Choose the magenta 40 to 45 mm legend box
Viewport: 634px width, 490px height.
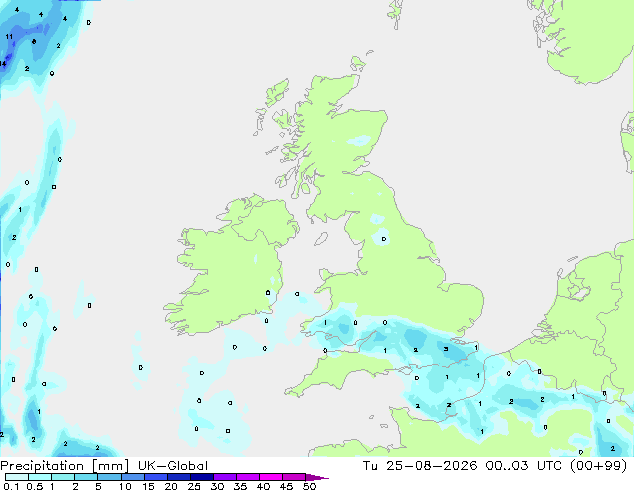[271, 477]
